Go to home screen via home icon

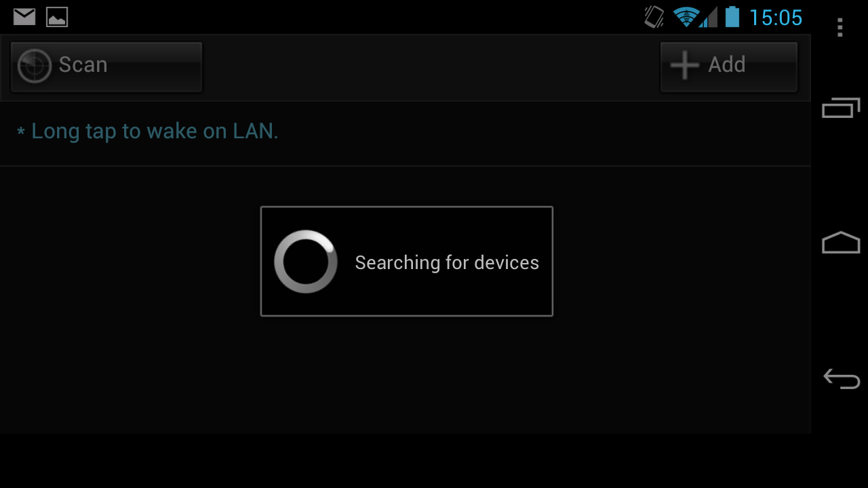[841, 243]
